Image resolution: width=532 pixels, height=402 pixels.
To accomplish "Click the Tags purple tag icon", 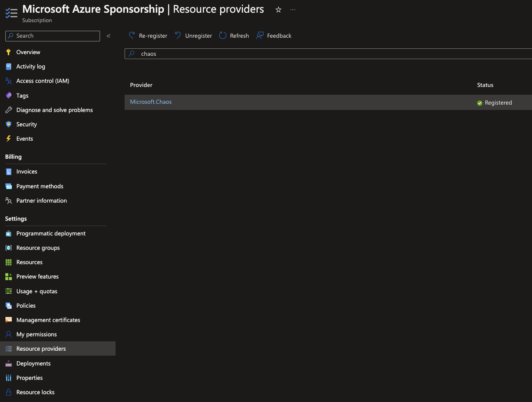I will 9,96.
